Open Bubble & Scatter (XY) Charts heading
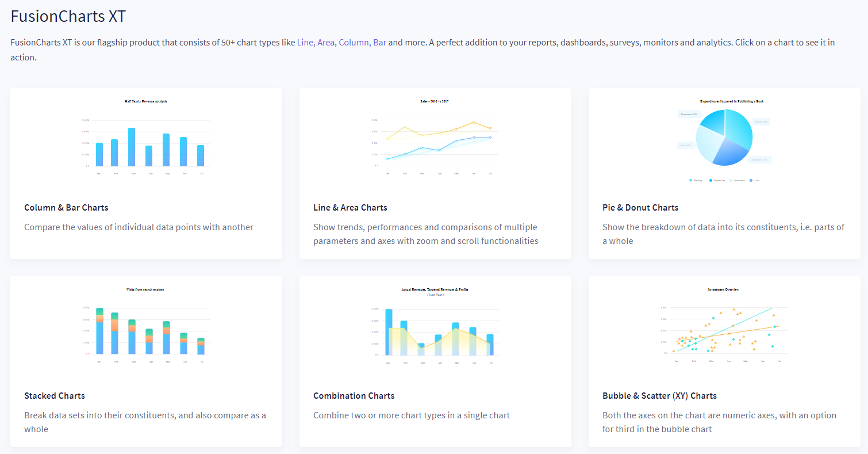Image resolution: width=868 pixels, height=454 pixels. coord(659,396)
